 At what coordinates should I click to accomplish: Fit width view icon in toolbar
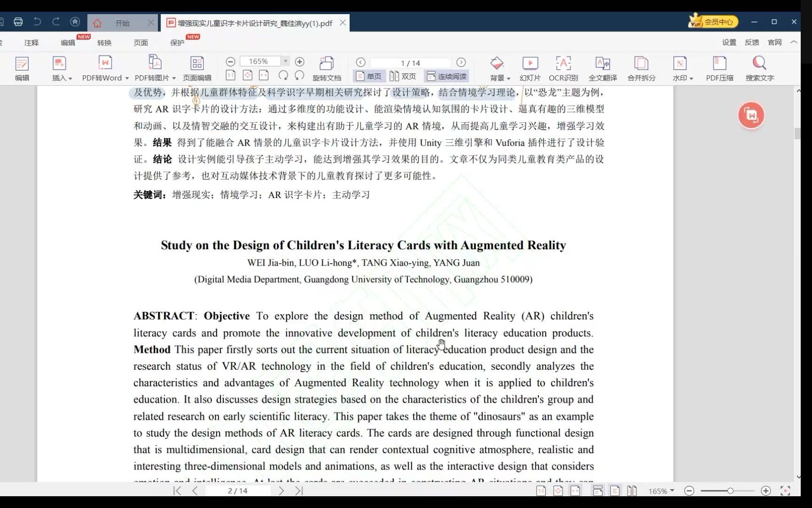pyautogui.click(x=264, y=75)
